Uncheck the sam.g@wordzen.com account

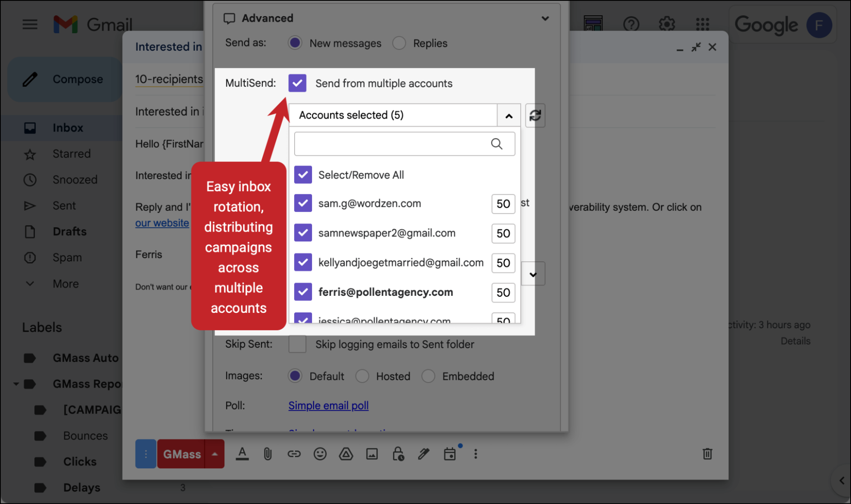click(303, 203)
